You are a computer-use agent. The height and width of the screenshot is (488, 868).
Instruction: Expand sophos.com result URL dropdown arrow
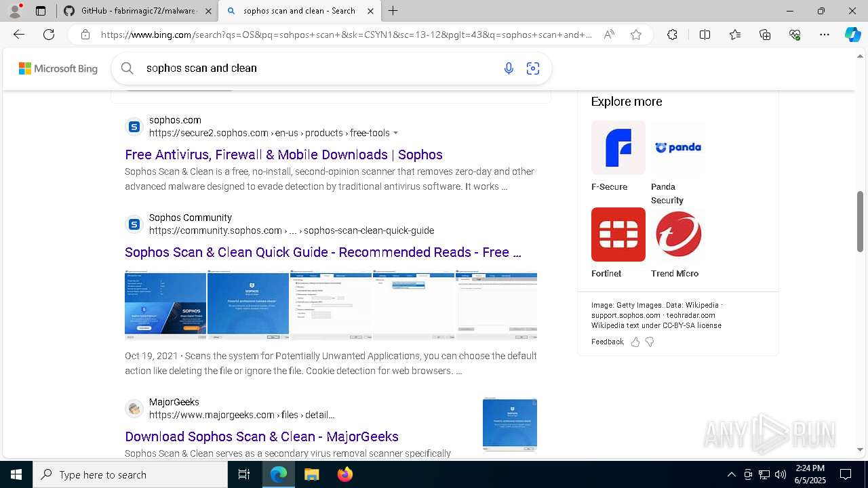pos(395,133)
